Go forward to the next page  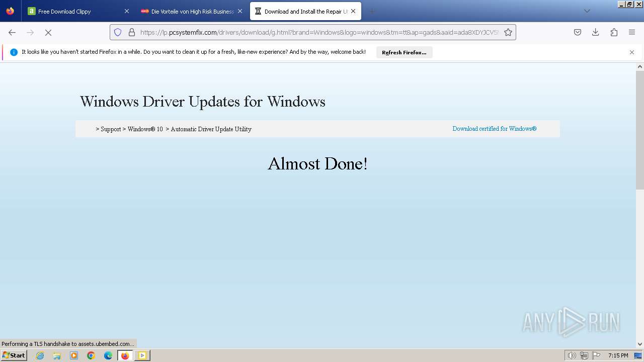coord(30,32)
